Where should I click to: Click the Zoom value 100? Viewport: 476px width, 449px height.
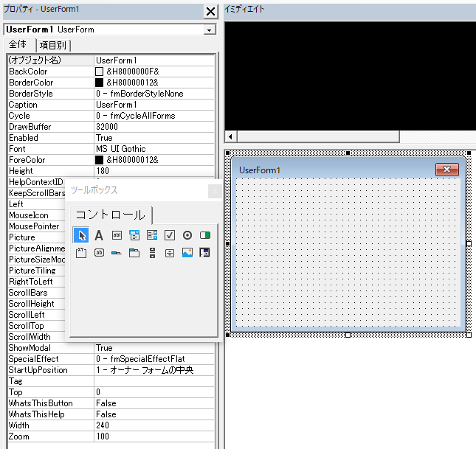click(x=103, y=436)
